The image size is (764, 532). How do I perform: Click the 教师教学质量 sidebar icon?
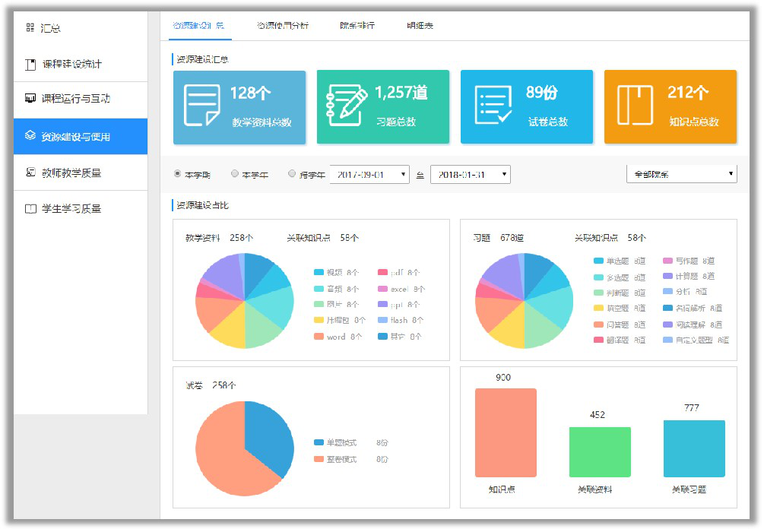30,173
